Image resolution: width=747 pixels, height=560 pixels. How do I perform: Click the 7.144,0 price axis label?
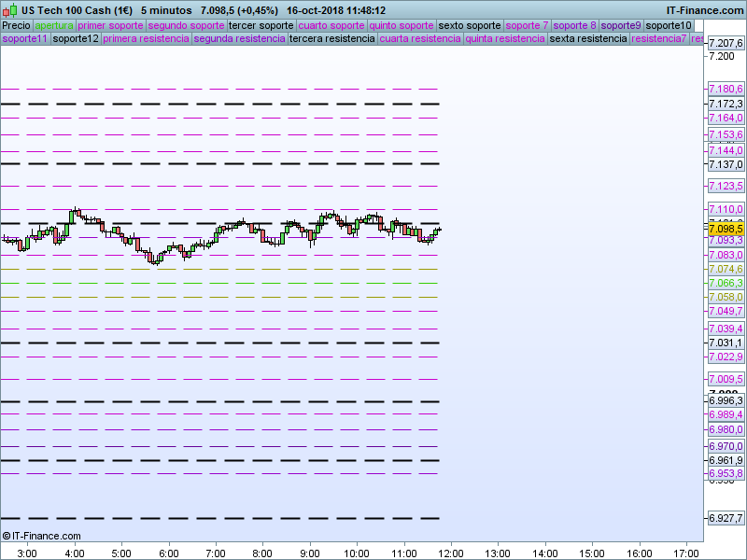(x=726, y=150)
